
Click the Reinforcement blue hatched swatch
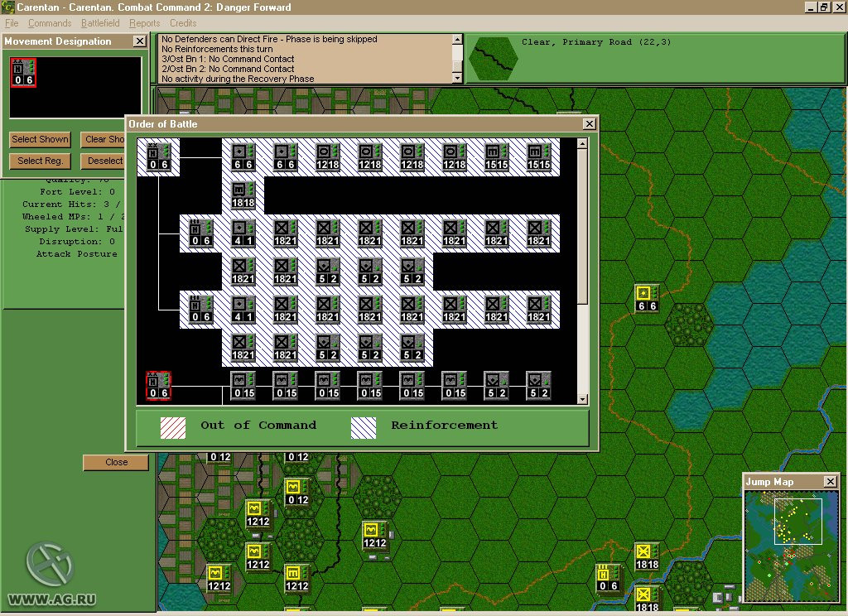364,428
